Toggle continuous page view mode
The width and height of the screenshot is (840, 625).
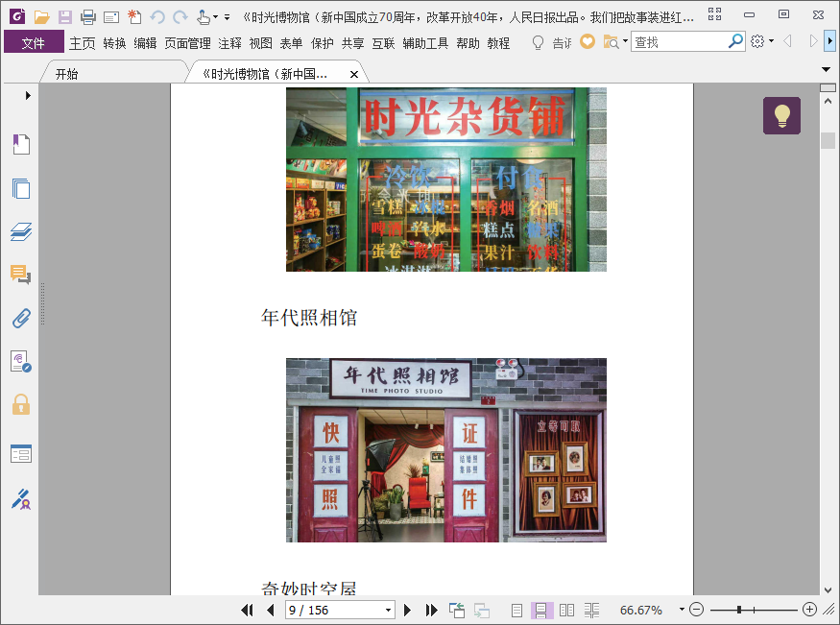[x=541, y=610]
